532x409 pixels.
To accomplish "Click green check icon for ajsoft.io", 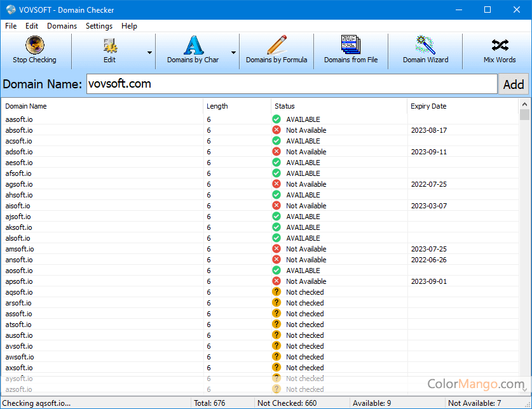I will [276, 217].
